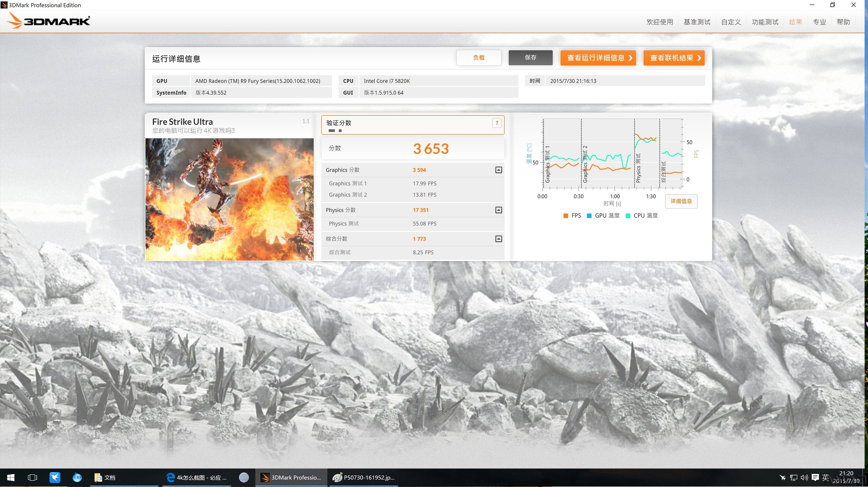Click the Graphics score value 3 594
The height and width of the screenshot is (487, 868).
419,170
